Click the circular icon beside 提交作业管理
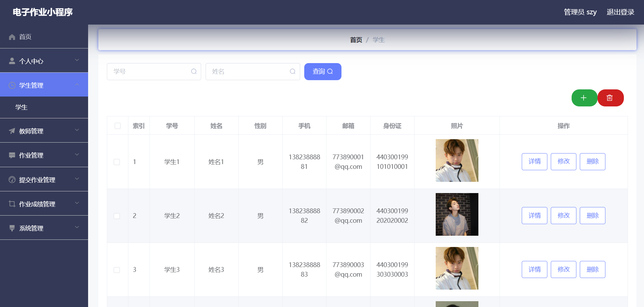Screen dimensions: 644x307 point(12,180)
